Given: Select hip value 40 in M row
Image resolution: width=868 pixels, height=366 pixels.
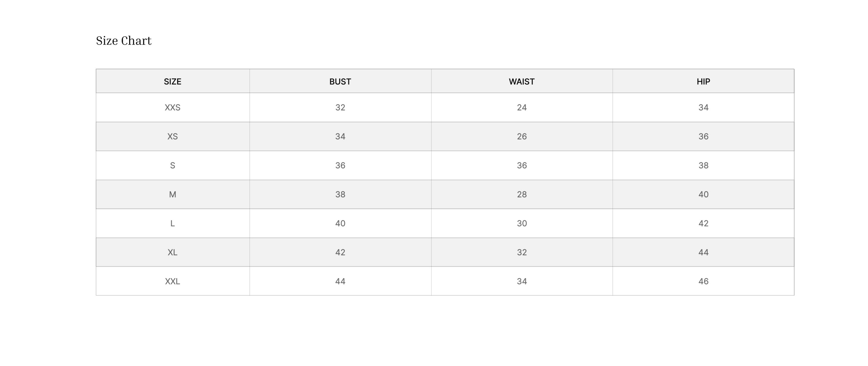Looking at the screenshot, I should [x=703, y=194].
